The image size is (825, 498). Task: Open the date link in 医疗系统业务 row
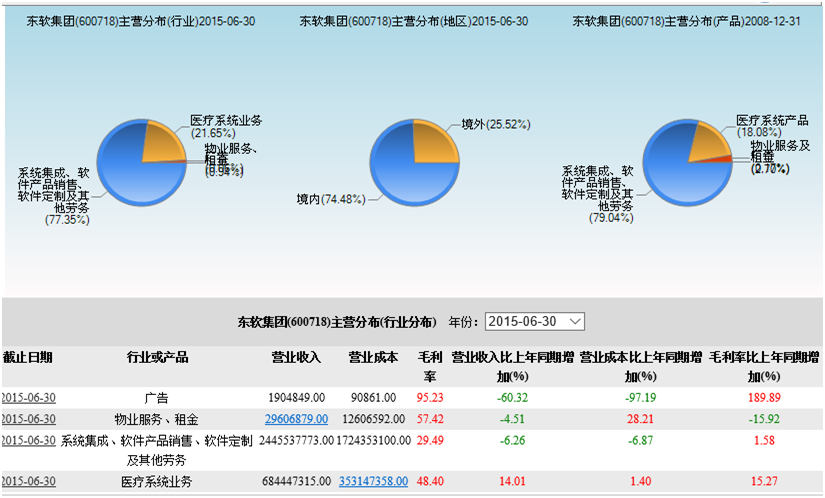(x=29, y=482)
